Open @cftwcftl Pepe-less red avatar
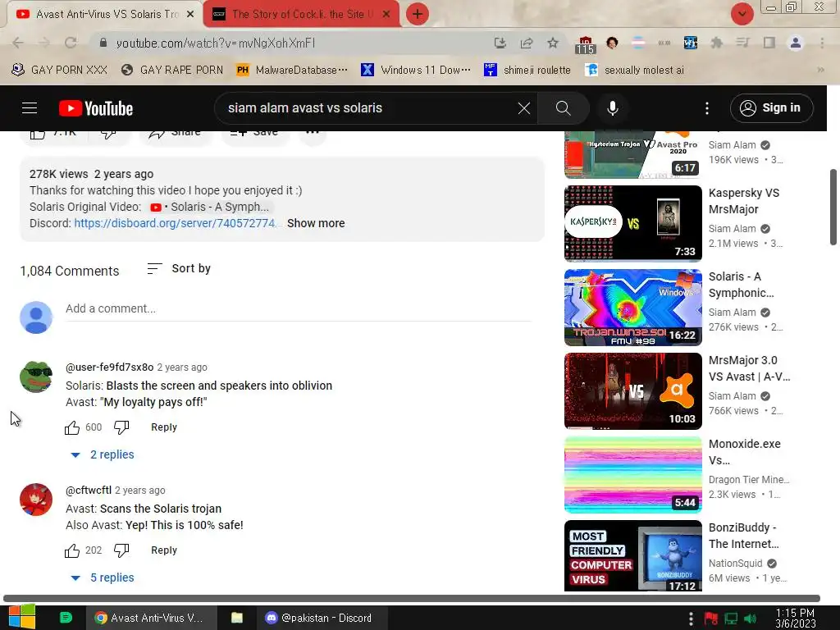The image size is (840, 630). click(x=36, y=500)
